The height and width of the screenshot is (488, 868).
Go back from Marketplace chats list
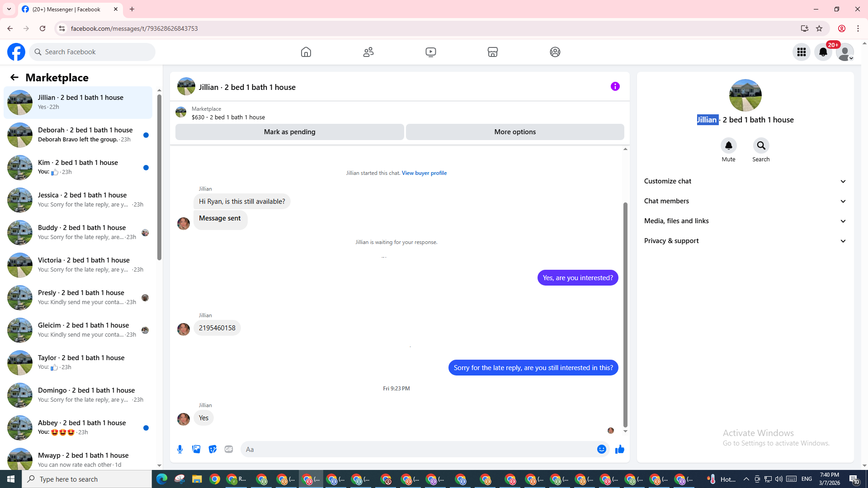pyautogui.click(x=14, y=77)
